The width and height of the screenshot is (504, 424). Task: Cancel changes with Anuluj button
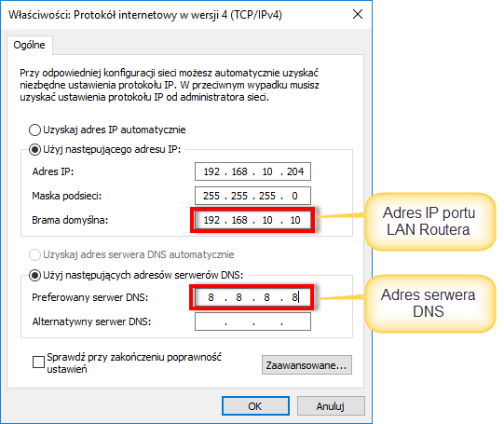click(x=331, y=406)
